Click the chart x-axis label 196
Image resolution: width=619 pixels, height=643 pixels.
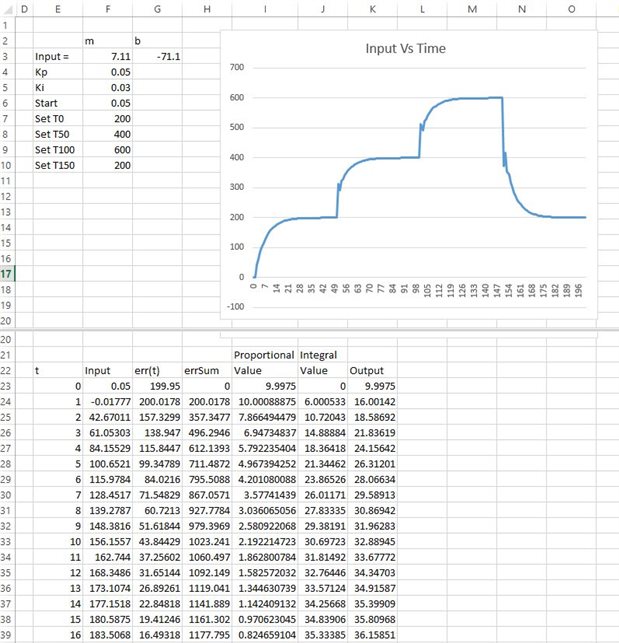point(578,290)
